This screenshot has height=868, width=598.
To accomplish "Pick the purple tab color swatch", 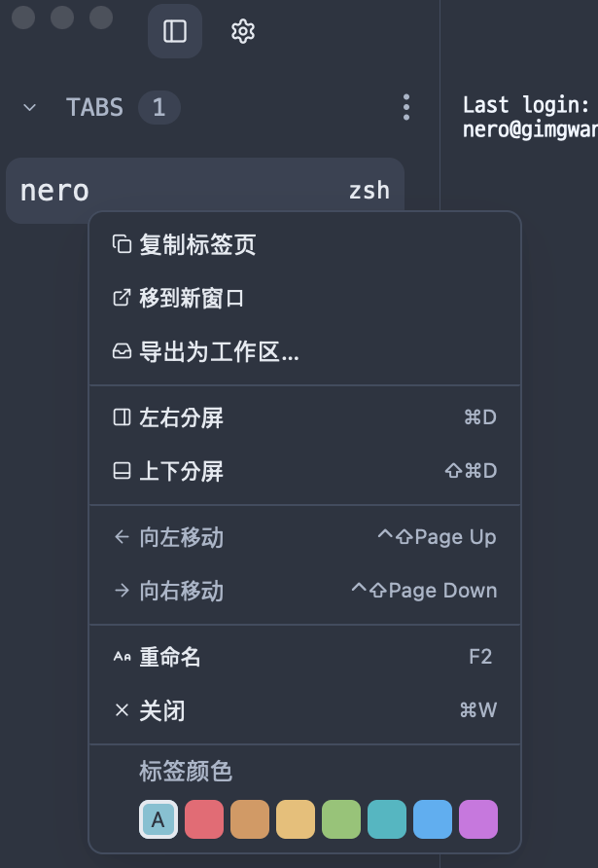I will [x=478, y=819].
